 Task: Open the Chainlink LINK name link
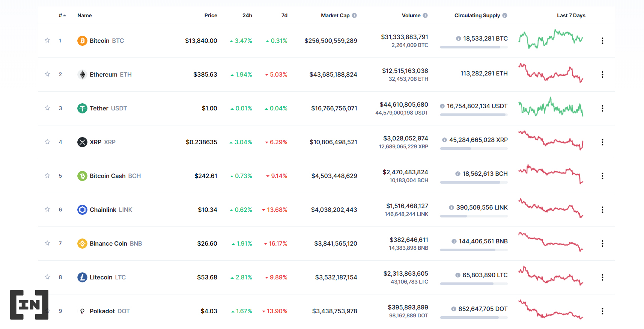[111, 210]
